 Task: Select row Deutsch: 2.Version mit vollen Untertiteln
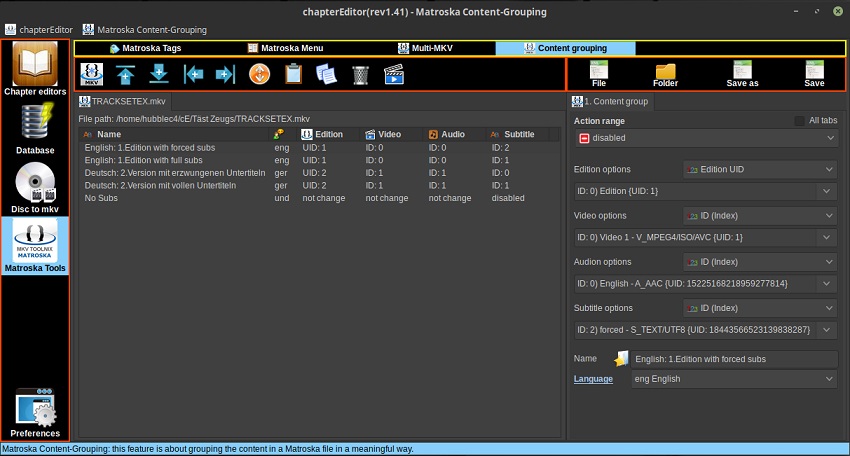[319, 185]
